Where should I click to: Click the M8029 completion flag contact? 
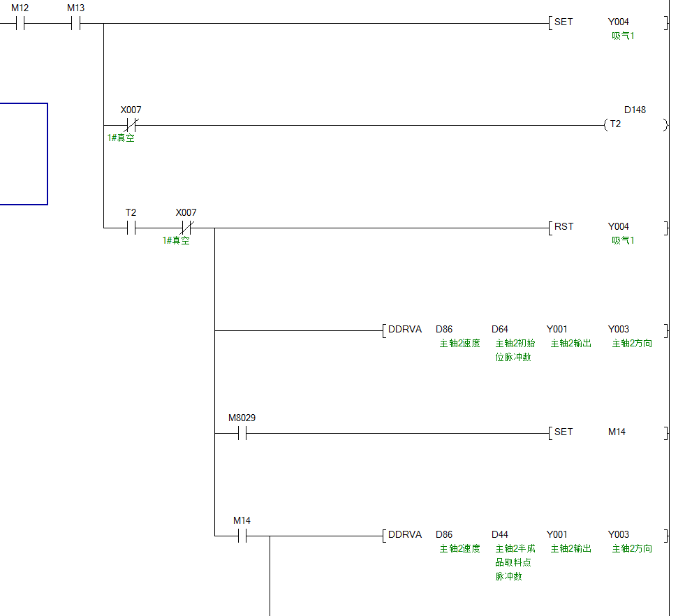click(242, 433)
